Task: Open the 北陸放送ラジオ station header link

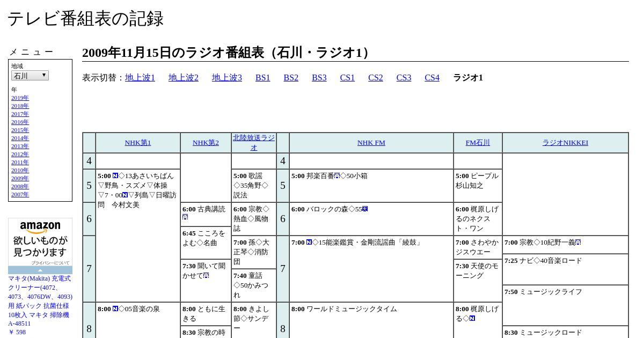Action: point(254,143)
